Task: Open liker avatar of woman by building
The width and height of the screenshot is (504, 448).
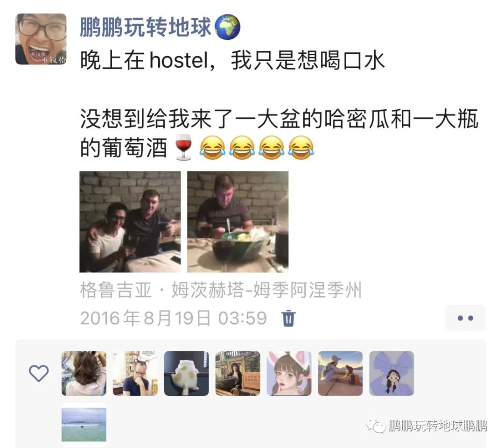Action: click(238, 373)
